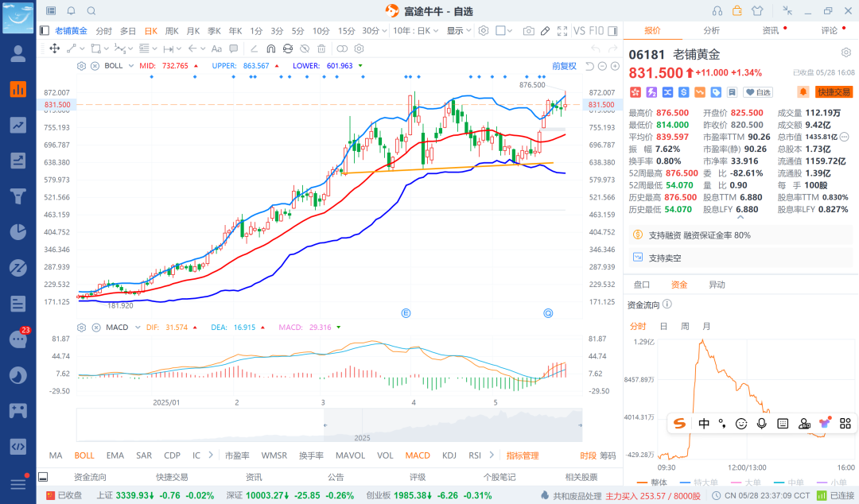859x504 pixels.
Task: Expand more main indicators arrow after IC
Action: click(211, 455)
